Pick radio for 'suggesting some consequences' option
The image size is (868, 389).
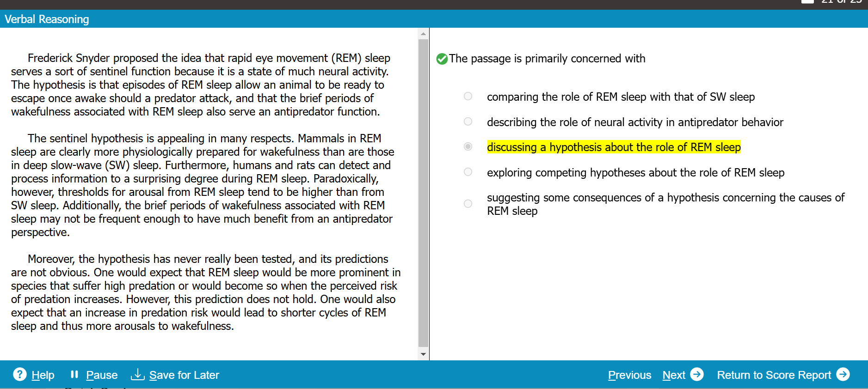(468, 204)
